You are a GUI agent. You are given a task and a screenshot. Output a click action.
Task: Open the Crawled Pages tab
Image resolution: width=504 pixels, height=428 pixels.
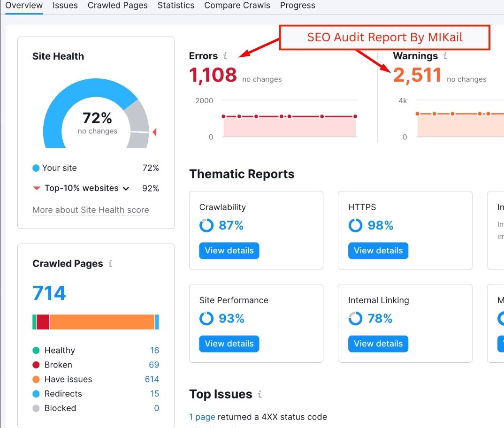click(117, 6)
